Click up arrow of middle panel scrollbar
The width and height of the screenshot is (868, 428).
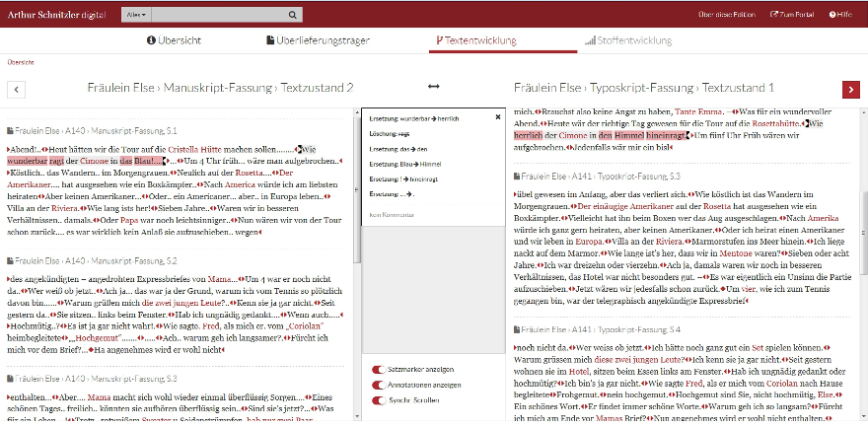click(x=357, y=111)
